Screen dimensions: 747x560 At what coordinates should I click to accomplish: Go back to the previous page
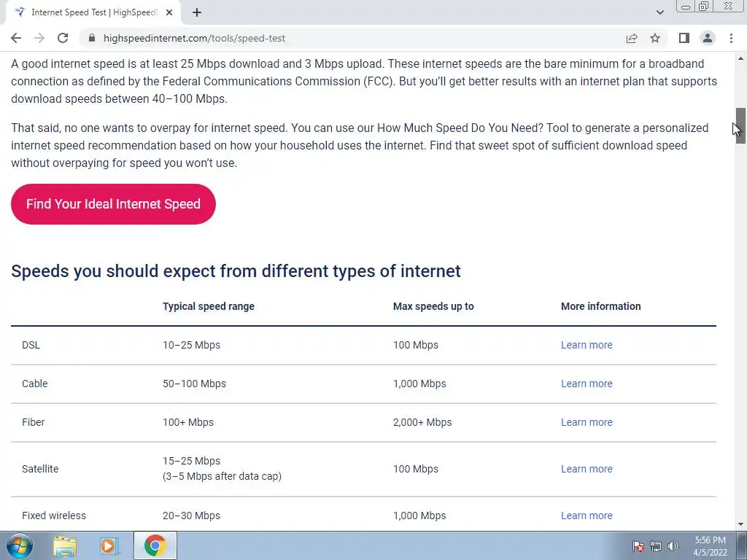[16, 38]
